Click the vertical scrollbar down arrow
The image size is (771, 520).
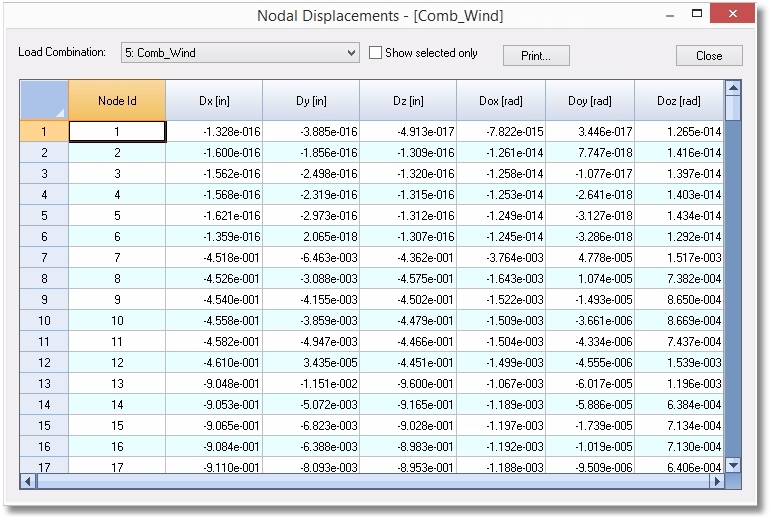coord(733,465)
